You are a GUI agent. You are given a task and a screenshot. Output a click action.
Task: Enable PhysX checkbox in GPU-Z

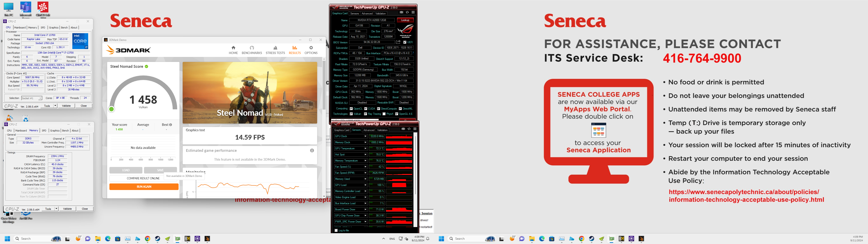(x=384, y=114)
